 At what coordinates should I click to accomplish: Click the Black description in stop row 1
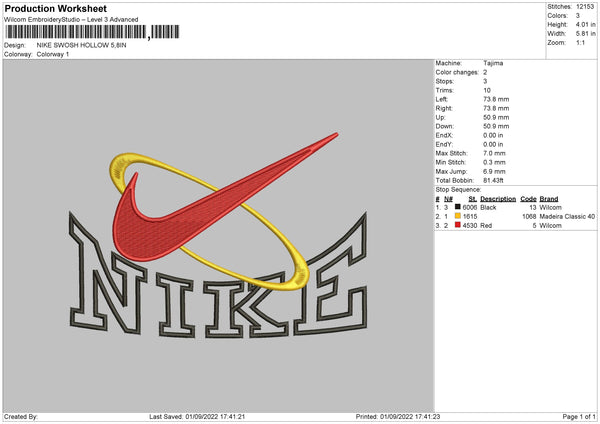(488, 207)
